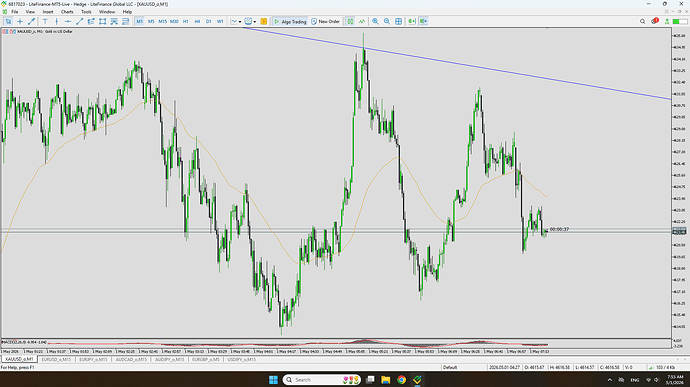The image size is (690, 387).
Task: Switch timeframe to W1
Action: [x=220, y=21]
